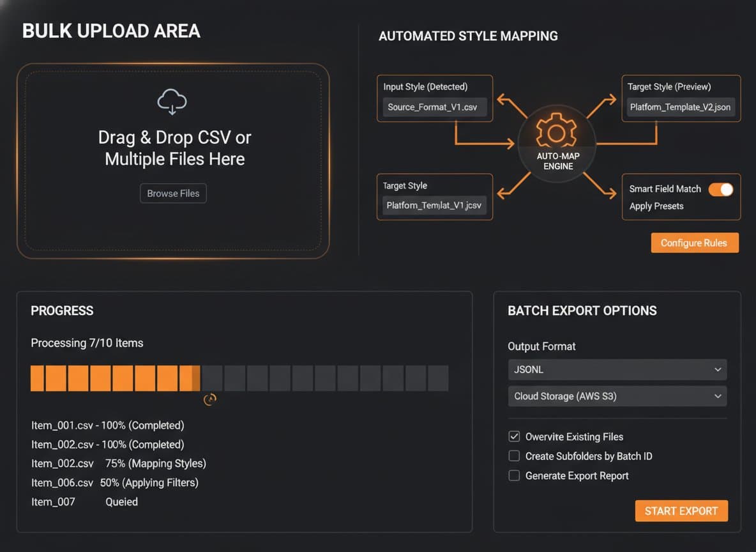Click the Platfom_Templat_V1.jcsv target style field
The height and width of the screenshot is (552, 756).
tap(435, 206)
